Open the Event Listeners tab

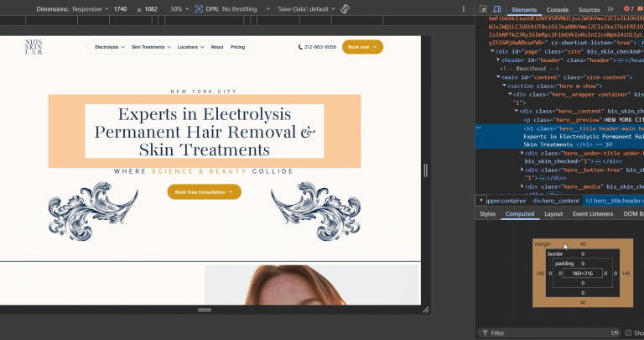tap(593, 214)
